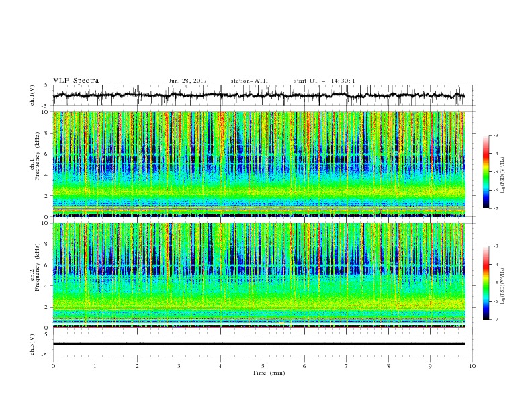Screen dimensions: 532x411
Task: Click the "ch.3(V)" waveform axis label
Action: (32, 345)
